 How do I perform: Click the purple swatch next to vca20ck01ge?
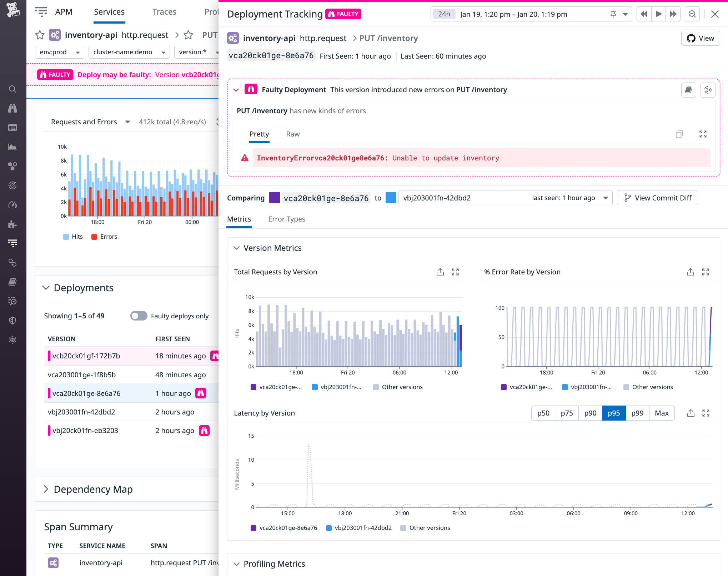tap(275, 198)
